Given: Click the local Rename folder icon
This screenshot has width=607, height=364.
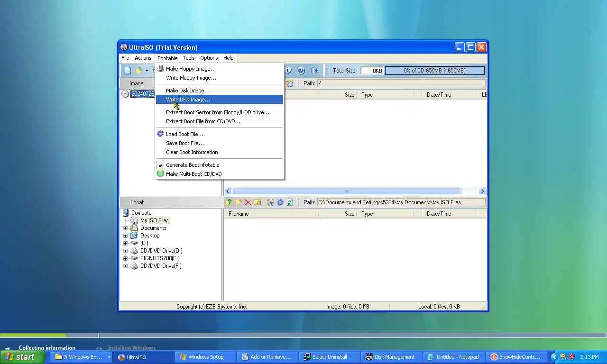Looking at the screenshot, I should coord(258,202).
